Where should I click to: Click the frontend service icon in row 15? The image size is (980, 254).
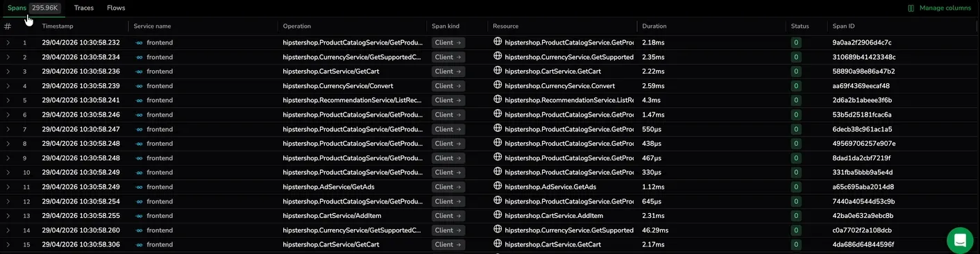point(139,245)
